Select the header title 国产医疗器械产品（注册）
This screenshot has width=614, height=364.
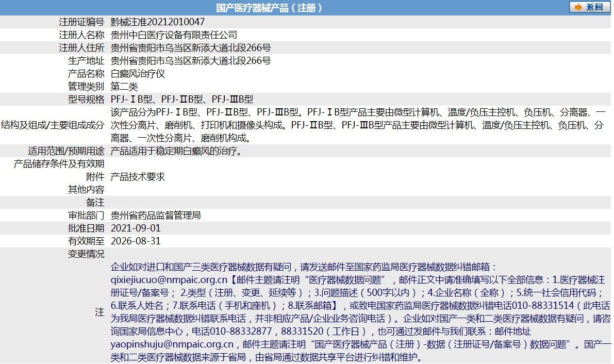pyautogui.click(x=269, y=8)
